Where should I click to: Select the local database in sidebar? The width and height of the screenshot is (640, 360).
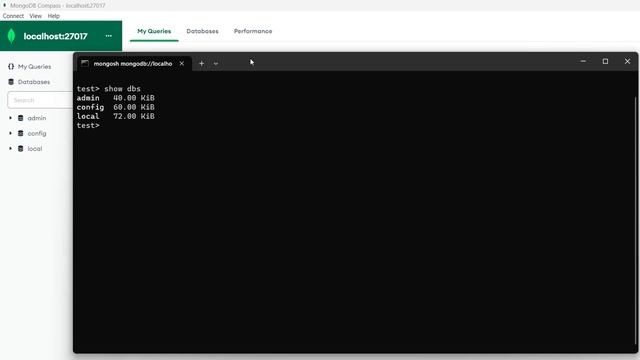click(x=35, y=149)
